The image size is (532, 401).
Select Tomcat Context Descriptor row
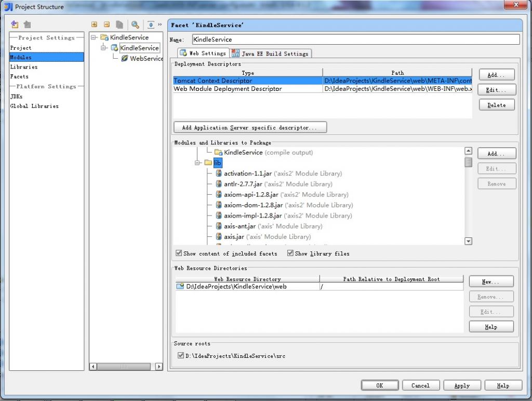point(322,81)
